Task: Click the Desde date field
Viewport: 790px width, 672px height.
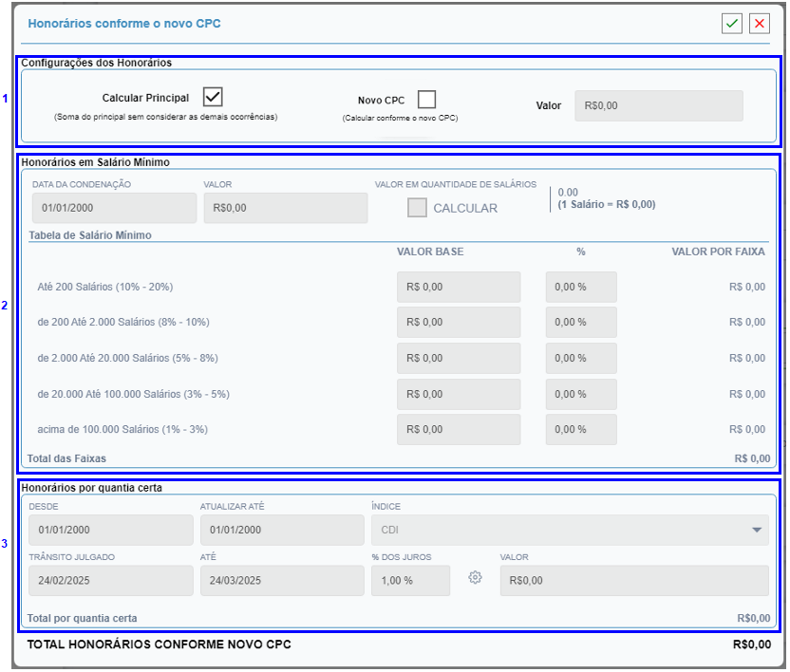Action: click(x=111, y=530)
